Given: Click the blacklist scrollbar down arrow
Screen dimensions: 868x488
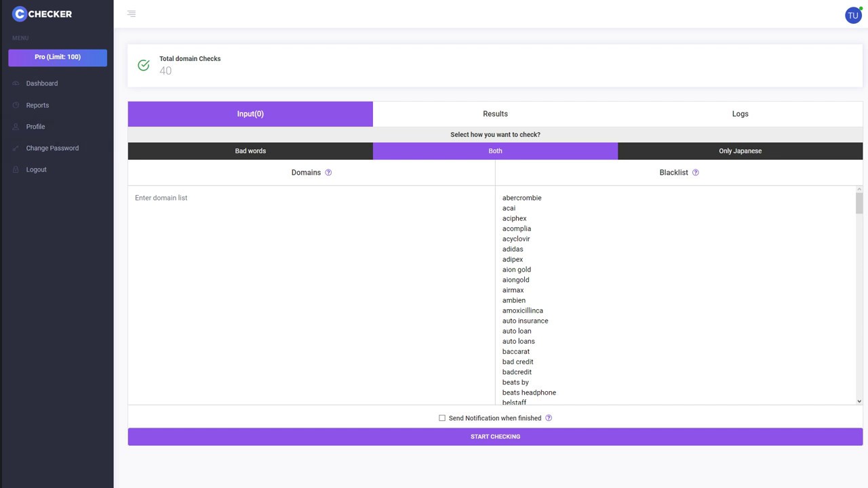Looking at the screenshot, I should pyautogui.click(x=859, y=401).
